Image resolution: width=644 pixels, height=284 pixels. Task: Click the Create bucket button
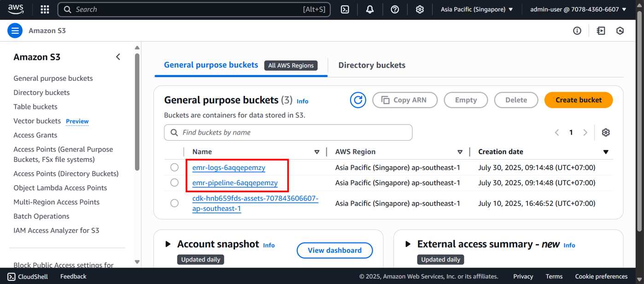[x=578, y=100]
